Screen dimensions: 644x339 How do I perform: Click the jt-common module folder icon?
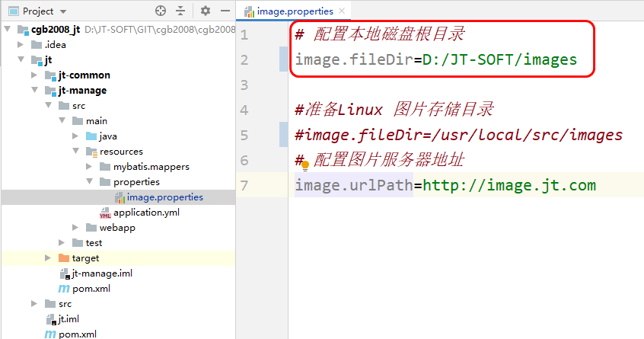[50, 75]
